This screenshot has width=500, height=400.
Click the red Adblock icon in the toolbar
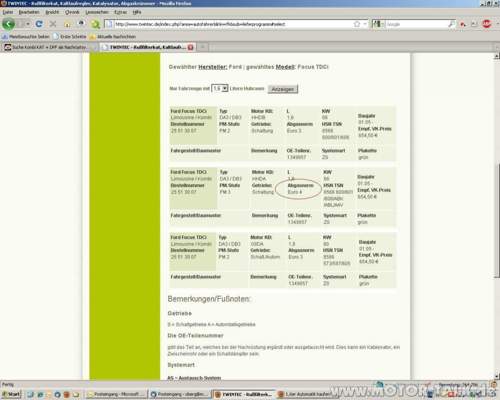tap(487, 24)
